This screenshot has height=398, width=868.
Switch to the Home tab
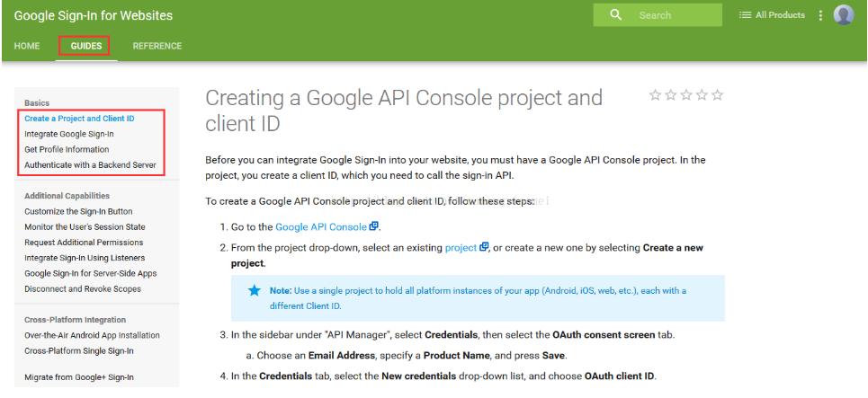(x=24, y=46)
